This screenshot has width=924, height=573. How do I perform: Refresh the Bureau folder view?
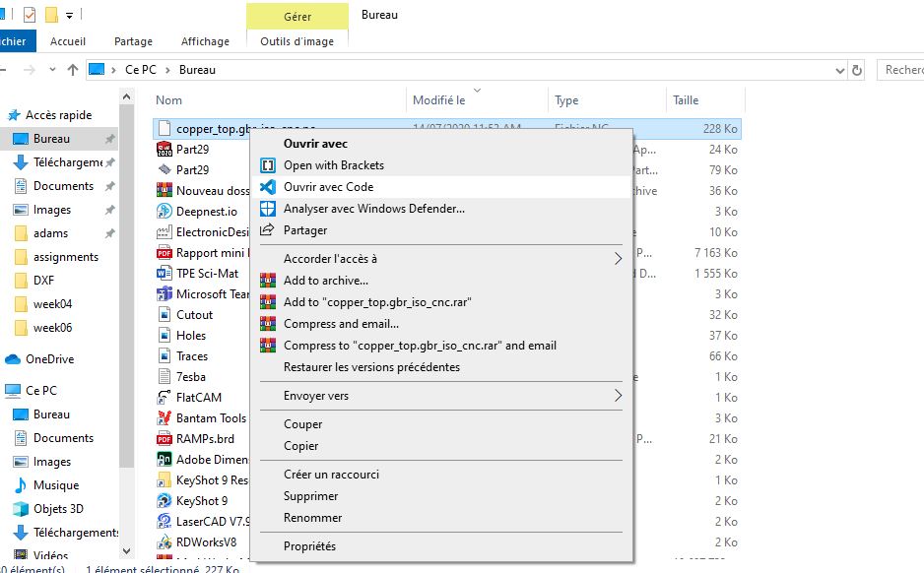pos(858,70)
